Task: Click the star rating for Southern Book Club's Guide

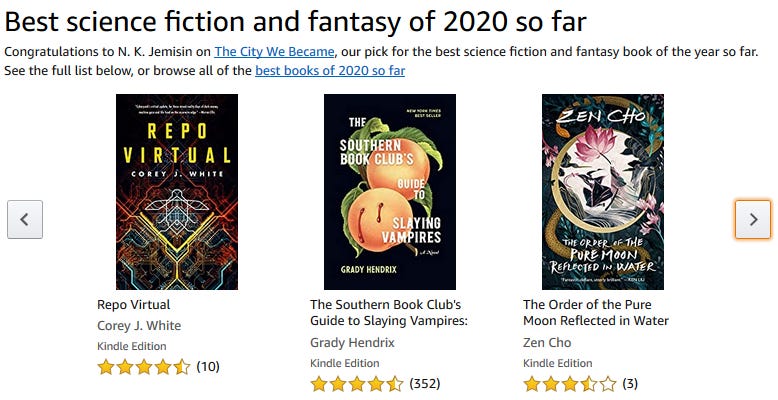Action: 356,383
